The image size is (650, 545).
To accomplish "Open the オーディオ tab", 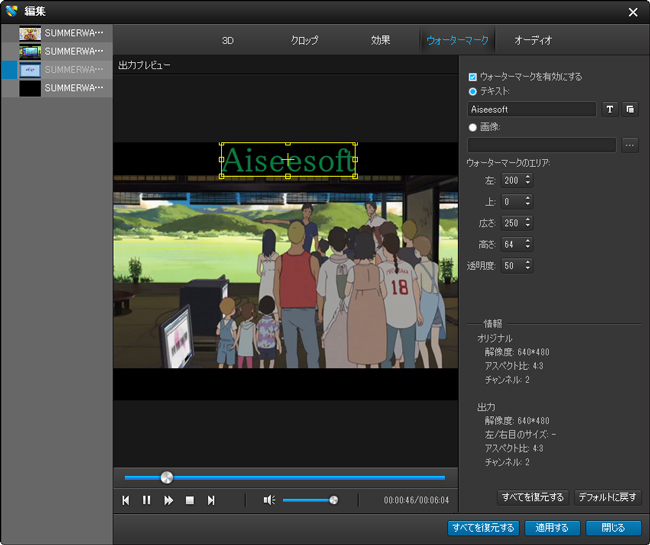I will coord(533,40).
